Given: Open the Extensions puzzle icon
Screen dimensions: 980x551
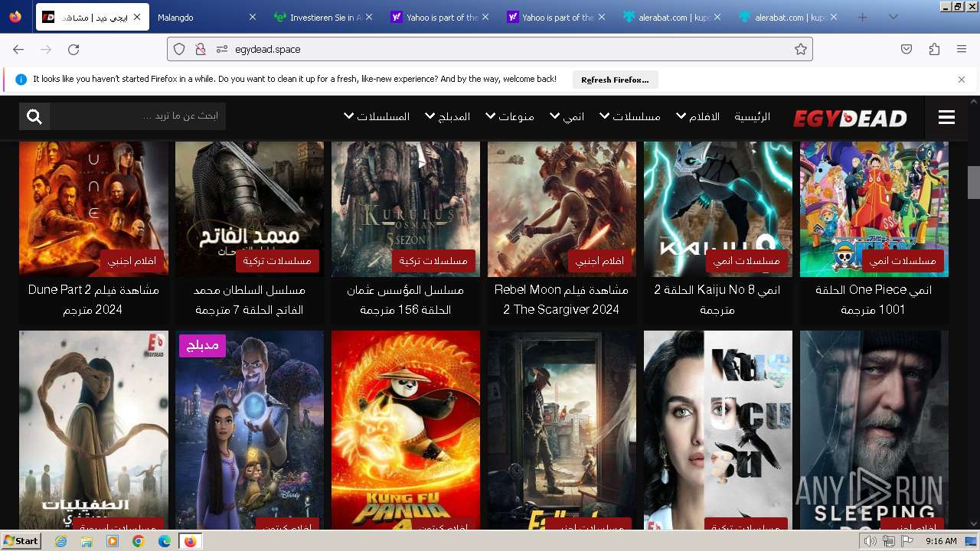Looking at the screenshot, I should (x=934, y=49).
